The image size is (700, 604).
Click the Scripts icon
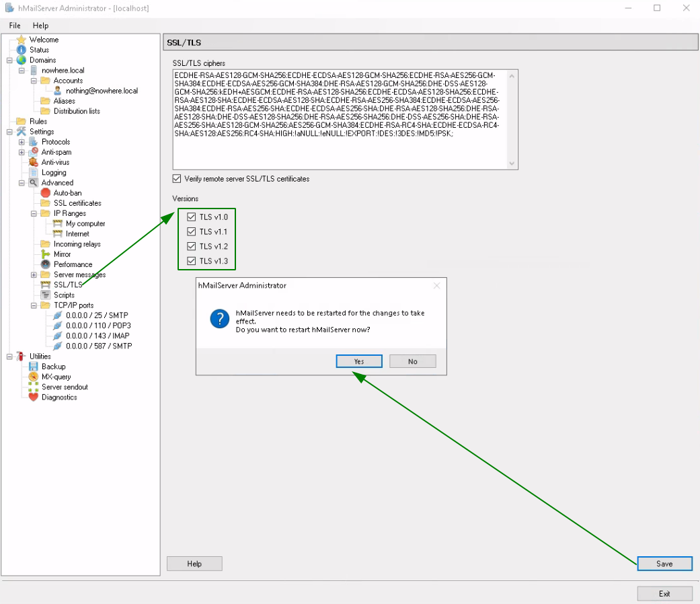[45, 295]
